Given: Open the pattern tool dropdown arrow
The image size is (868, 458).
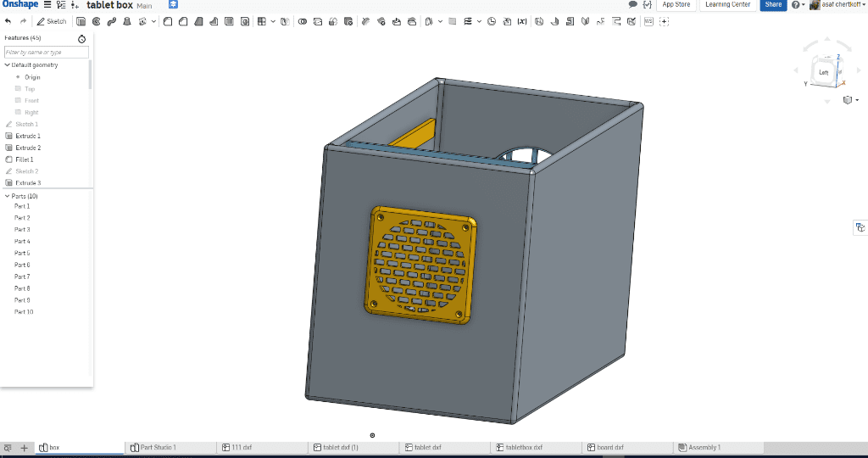Looking at the screenshot, I should pyautogui.click(x=273, y=21).
